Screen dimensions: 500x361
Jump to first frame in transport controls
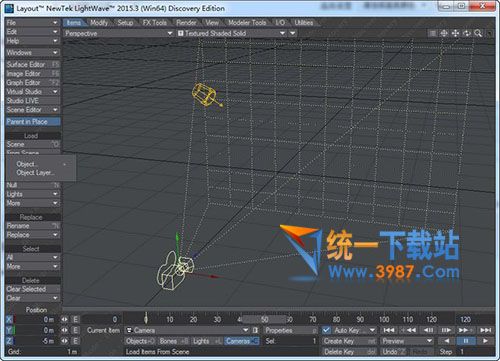pyautogui.click(x=389, y=330)
